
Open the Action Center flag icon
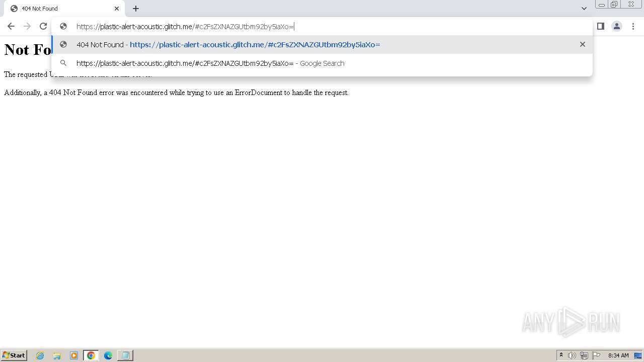(596, 355)
